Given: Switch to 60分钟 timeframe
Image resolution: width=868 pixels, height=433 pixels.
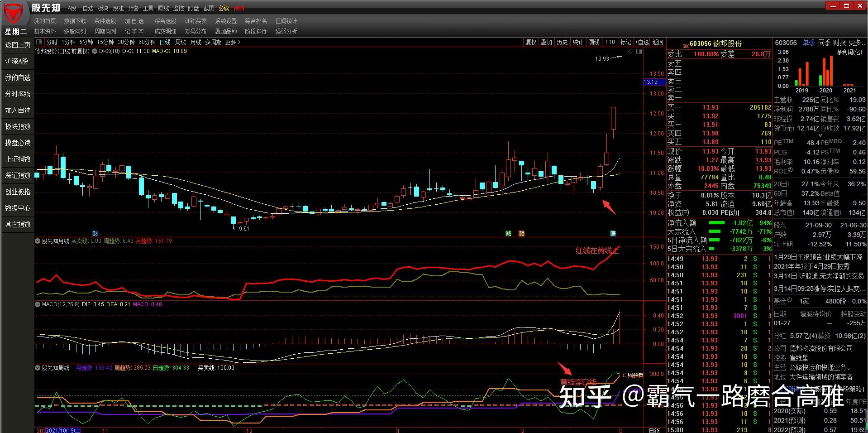Looking at the screenshot, I should (x=147, y=42).
